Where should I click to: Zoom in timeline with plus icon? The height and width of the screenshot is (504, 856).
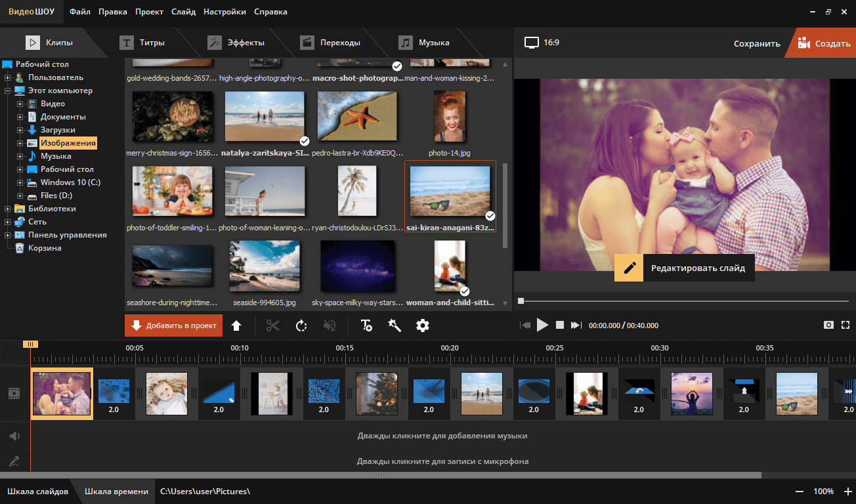click(847, 492)
